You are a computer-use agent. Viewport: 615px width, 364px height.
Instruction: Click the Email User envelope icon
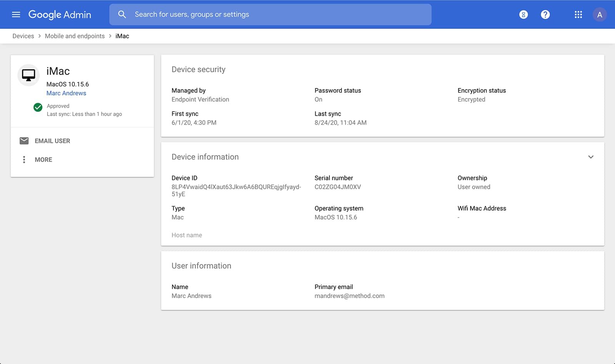(x=24, y=141)
